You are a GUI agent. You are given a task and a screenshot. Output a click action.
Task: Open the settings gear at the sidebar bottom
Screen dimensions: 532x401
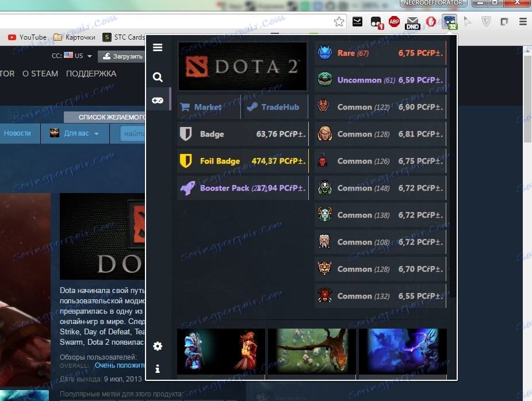pyautogui.click(x=158, y=346)
